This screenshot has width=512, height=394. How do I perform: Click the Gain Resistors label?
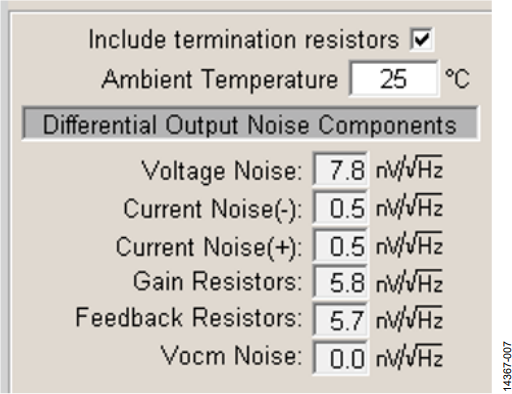click(x=217, y=282)
